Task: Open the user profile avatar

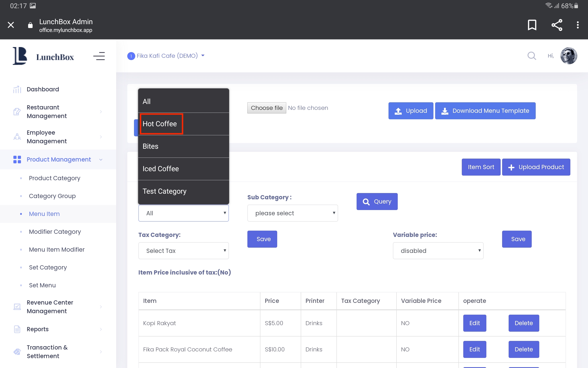Action: (x=568, y=56)
